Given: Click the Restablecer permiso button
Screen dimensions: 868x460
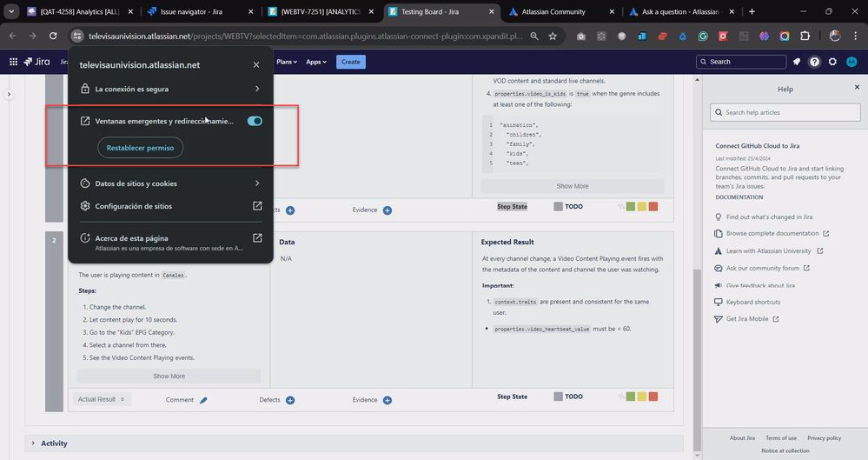Looking at the screenshot, I should pyautogui.click(x=140, y=148).
